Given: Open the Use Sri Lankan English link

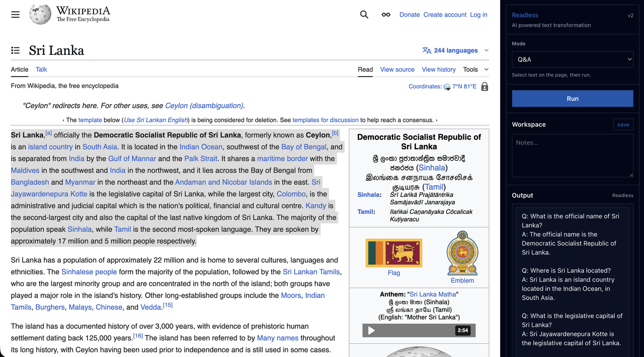Looking at the screenshot, I should 156,120.
